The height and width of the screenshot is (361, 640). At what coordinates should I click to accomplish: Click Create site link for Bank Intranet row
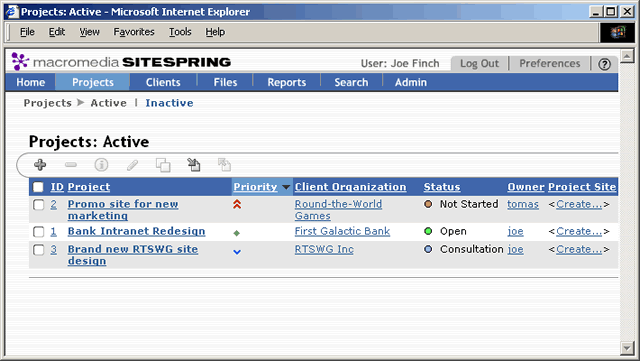[579, 232]
